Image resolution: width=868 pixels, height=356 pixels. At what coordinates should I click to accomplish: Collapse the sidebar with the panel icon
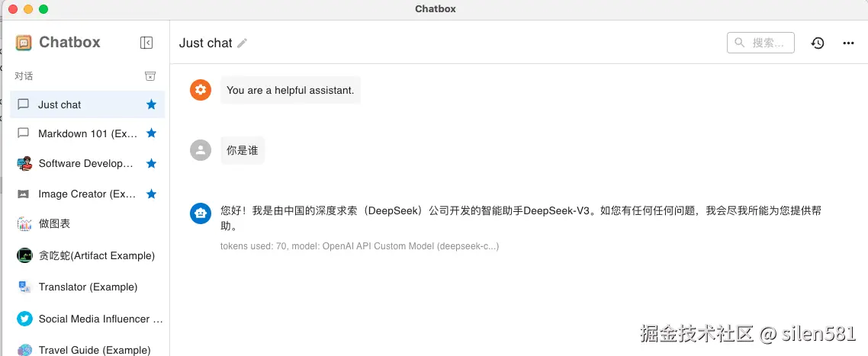(x=146, y=43)
